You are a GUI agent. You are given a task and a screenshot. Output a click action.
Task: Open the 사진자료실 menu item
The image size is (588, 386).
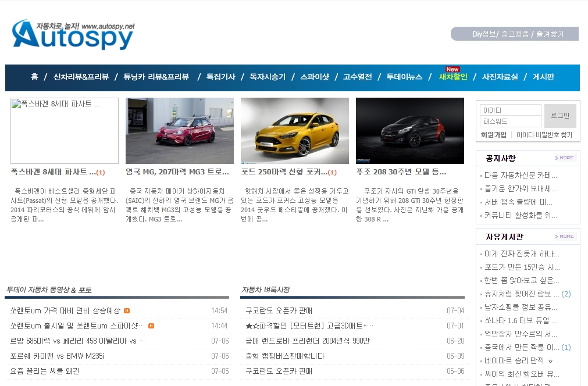click(500, 77)
